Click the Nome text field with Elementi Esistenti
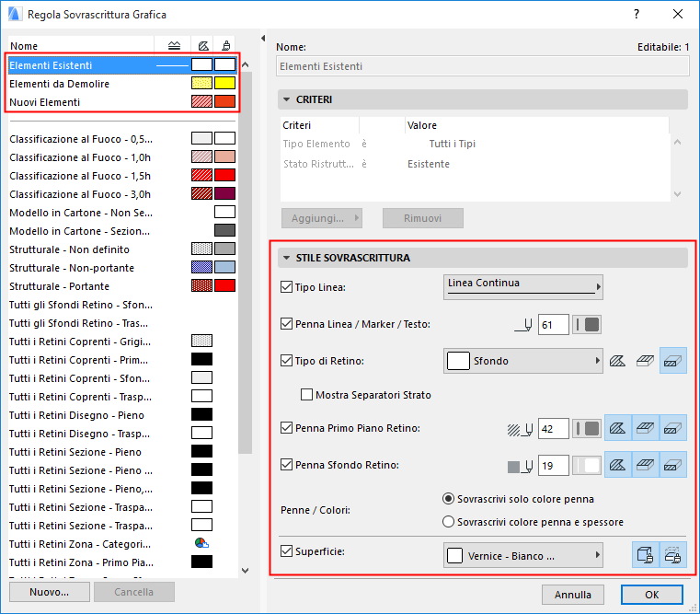Viewport: 700px width, 614px height. (483, 66)
